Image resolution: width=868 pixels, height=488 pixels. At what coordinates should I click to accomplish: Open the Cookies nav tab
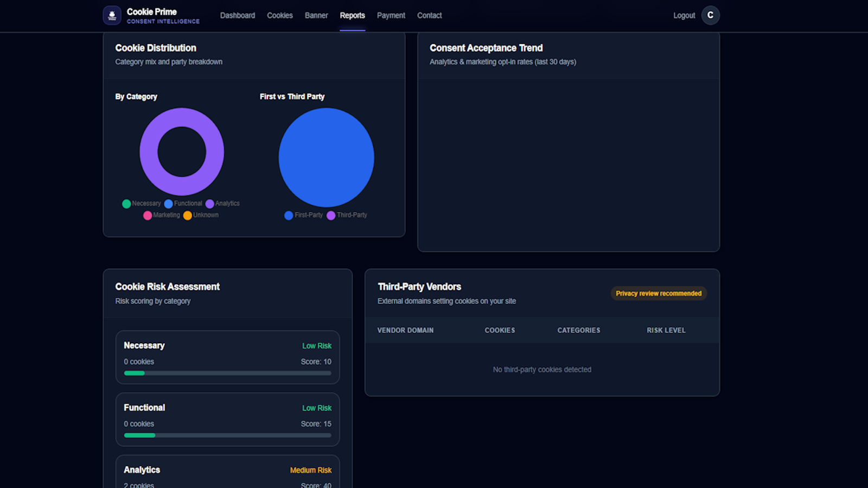point(280,15)
